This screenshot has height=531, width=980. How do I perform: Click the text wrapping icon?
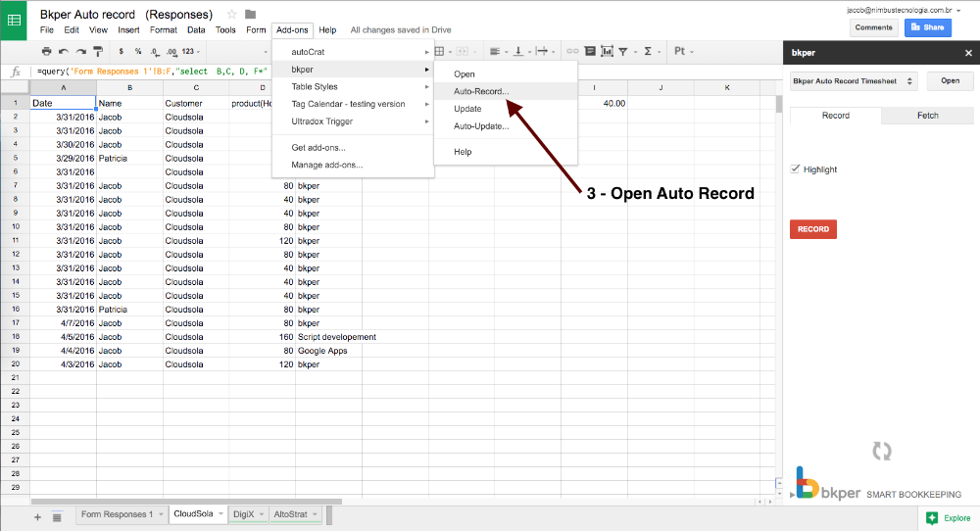[541, 51]
